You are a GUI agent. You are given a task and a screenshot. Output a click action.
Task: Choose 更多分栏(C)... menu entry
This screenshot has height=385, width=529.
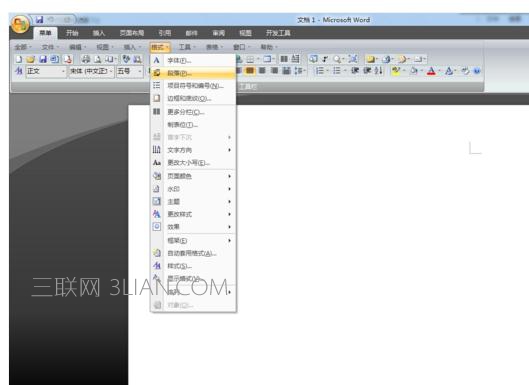pos(193,112)
